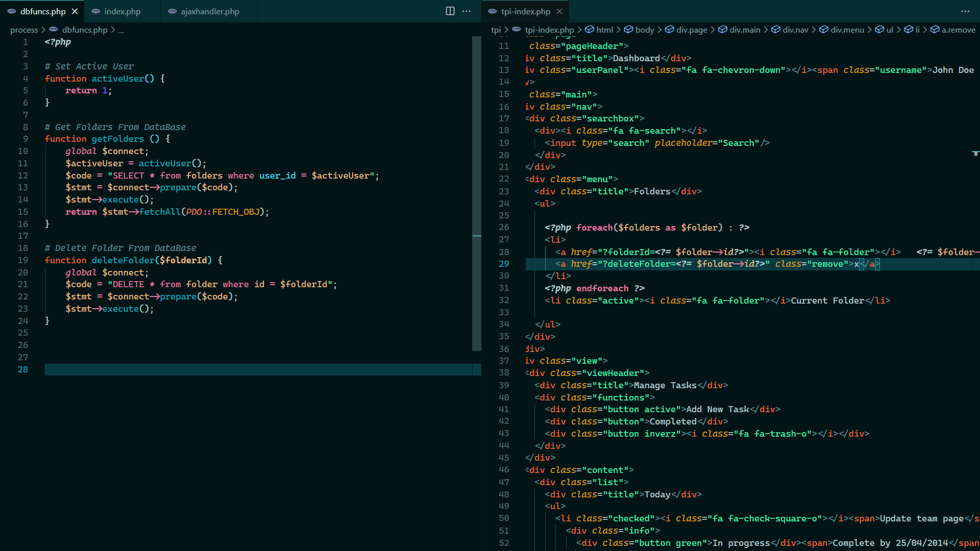Click the 'Add New Task' button div line

[x=663, y=409]
